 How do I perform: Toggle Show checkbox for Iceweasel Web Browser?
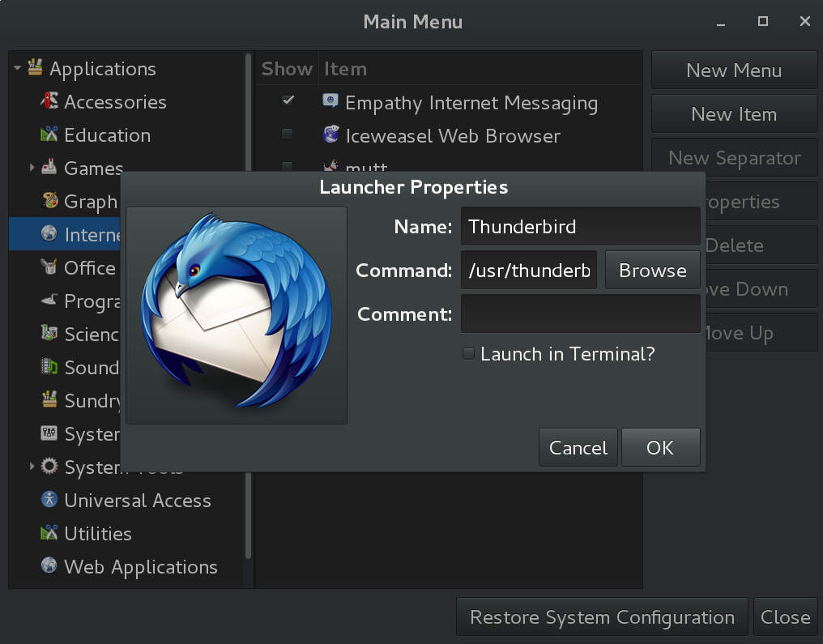click(287, 134)
